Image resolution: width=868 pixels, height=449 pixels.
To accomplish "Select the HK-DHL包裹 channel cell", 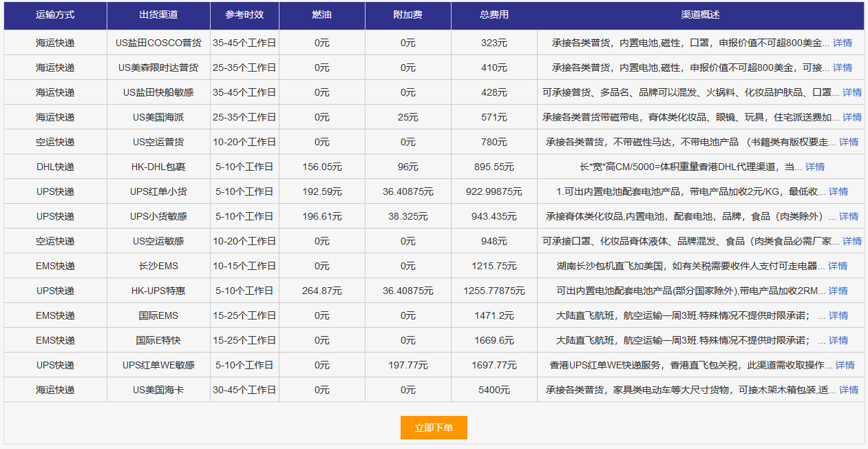I will tap(158, 167).
